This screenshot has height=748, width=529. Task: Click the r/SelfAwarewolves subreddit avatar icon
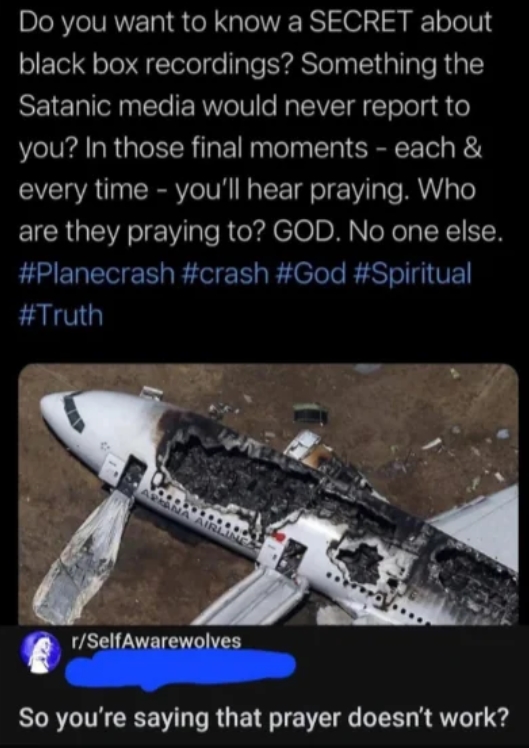coord(40,652)
